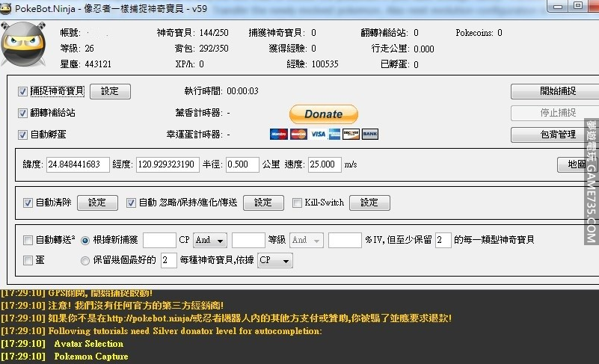Toggle the 翻轉補給站 checkbox
Screen dimensions: 599x364
tap(22, 113)
